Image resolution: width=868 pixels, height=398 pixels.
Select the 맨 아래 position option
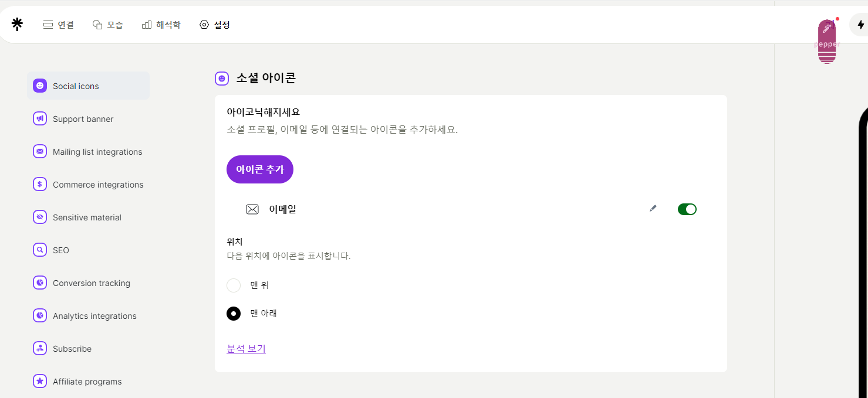click(x=234, y=313)
